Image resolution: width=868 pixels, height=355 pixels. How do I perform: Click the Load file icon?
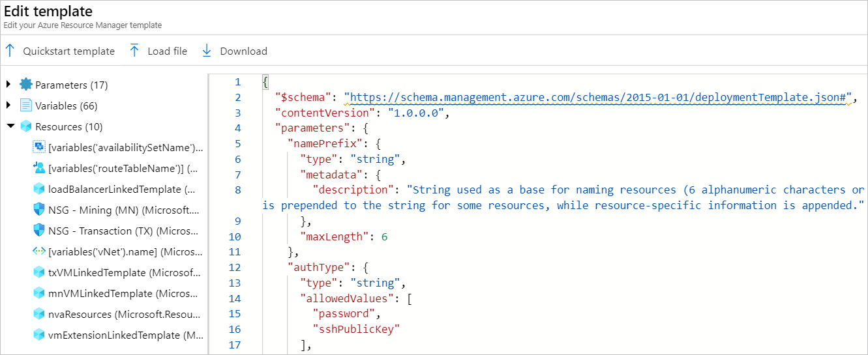134,51
